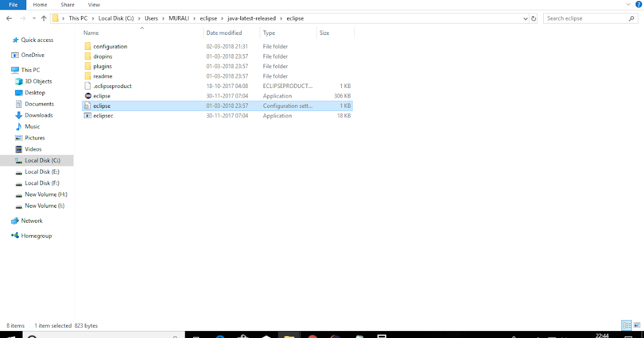Select Pictures in the sidebar

click(35, 138)
